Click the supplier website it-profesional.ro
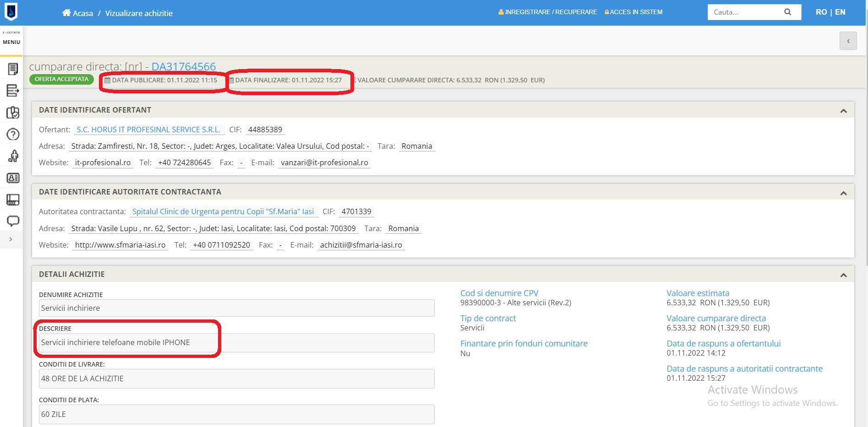This screenshot has width=868, height=427. [x=103, y=162]
